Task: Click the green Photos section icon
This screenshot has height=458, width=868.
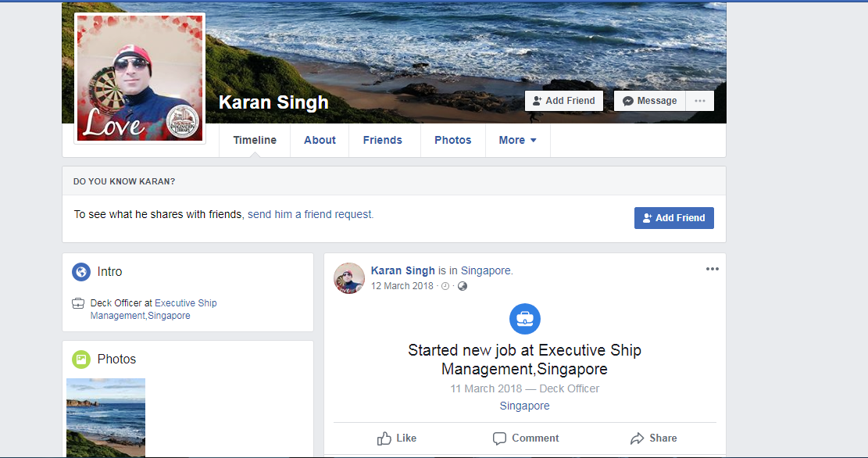Action: pos(81,360)
